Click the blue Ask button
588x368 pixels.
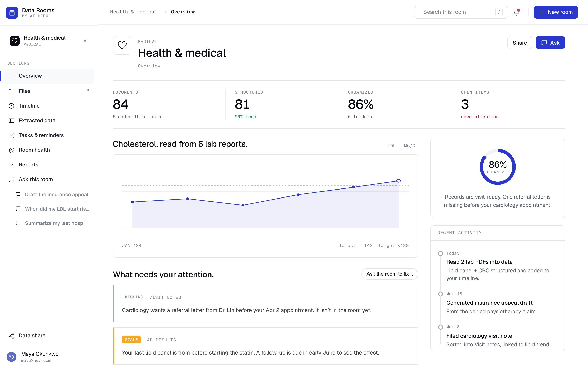550,43
